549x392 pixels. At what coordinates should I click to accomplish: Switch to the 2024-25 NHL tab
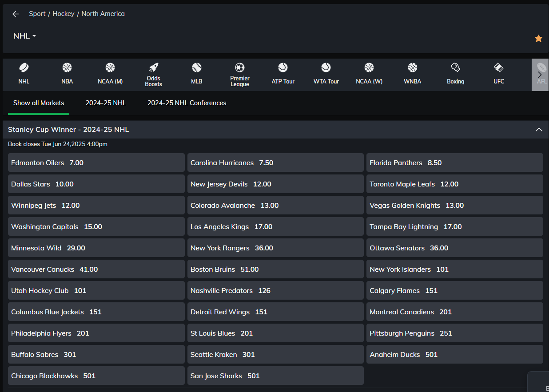point(106,103)
